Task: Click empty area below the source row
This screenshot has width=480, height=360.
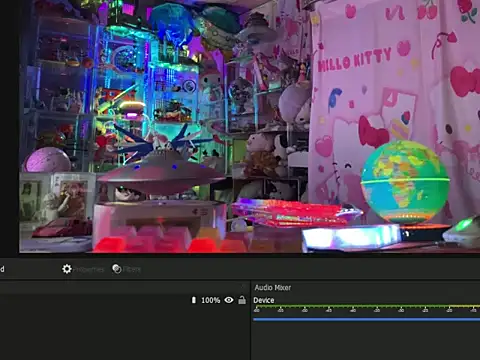Action: pyautogui.click(x=125, y=333)
